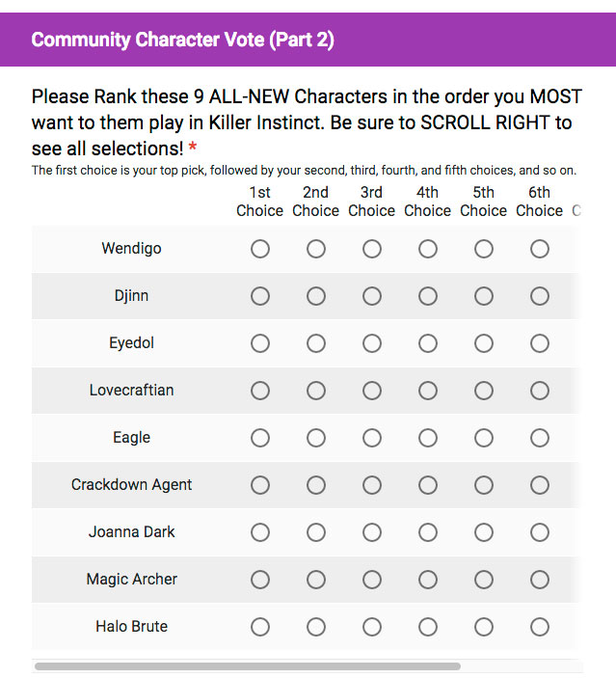
Task: Select 6th Choice for Magic Archer
Action: click(540, 580)
